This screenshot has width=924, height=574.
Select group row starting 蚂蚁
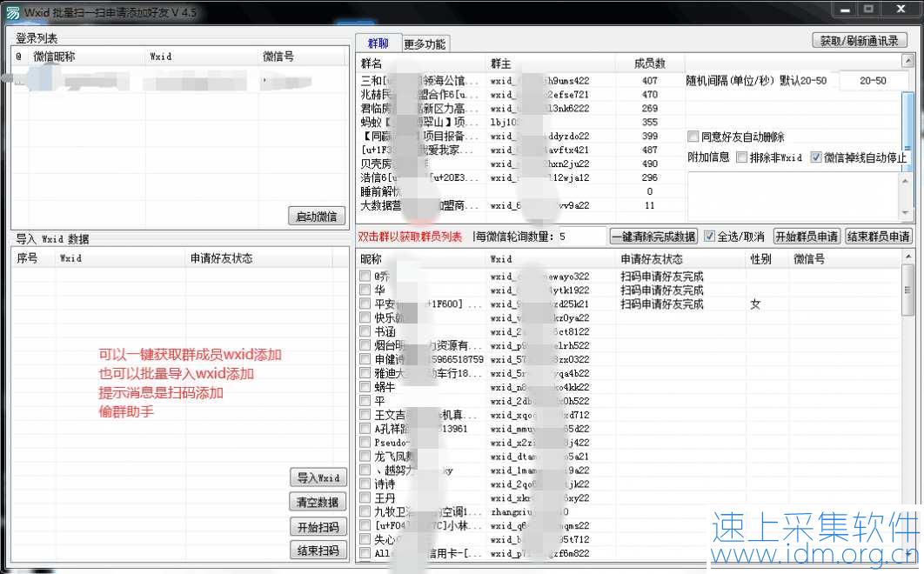pos(520,122)
